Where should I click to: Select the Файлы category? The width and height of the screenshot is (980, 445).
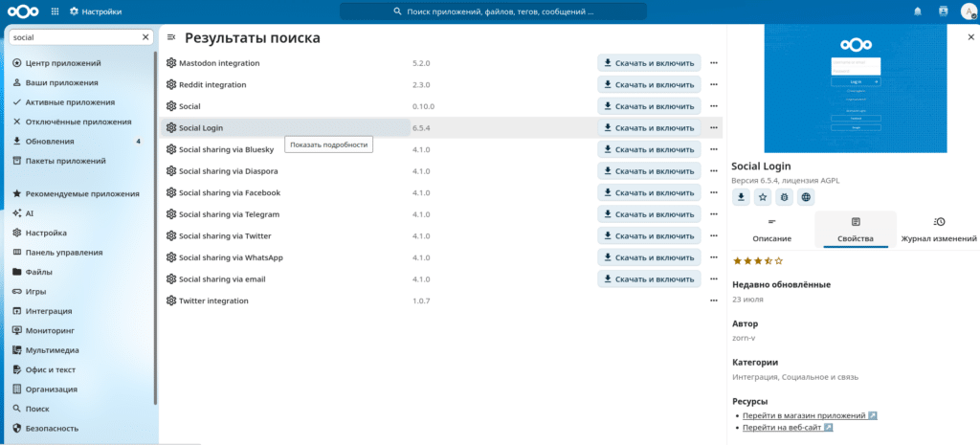point(79,272)
